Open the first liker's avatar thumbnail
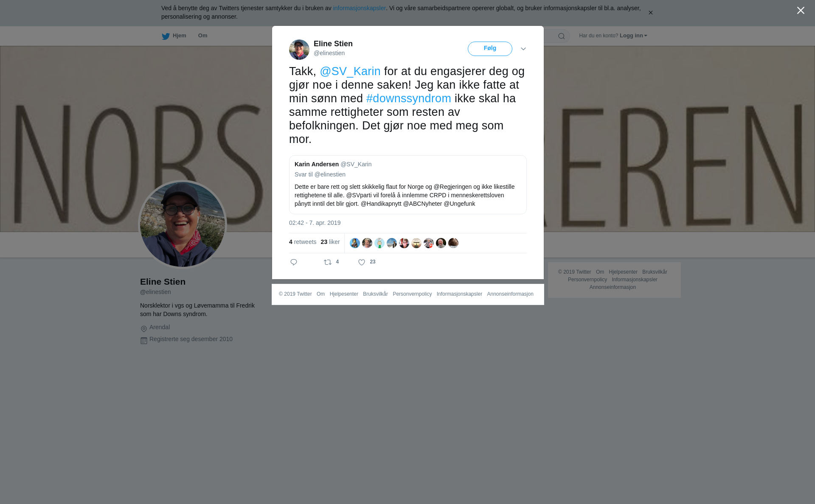 click(x=355, y=243)
